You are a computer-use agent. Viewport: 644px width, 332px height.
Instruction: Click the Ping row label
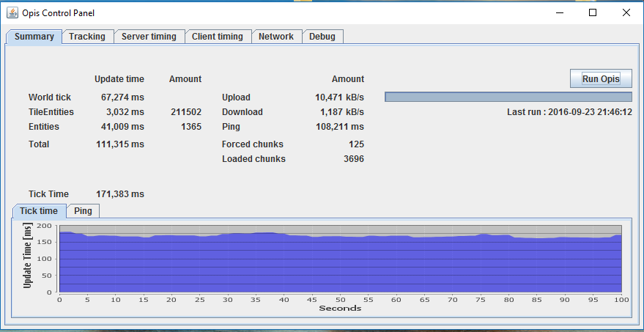pyautogui.click(x=231, y=127)
